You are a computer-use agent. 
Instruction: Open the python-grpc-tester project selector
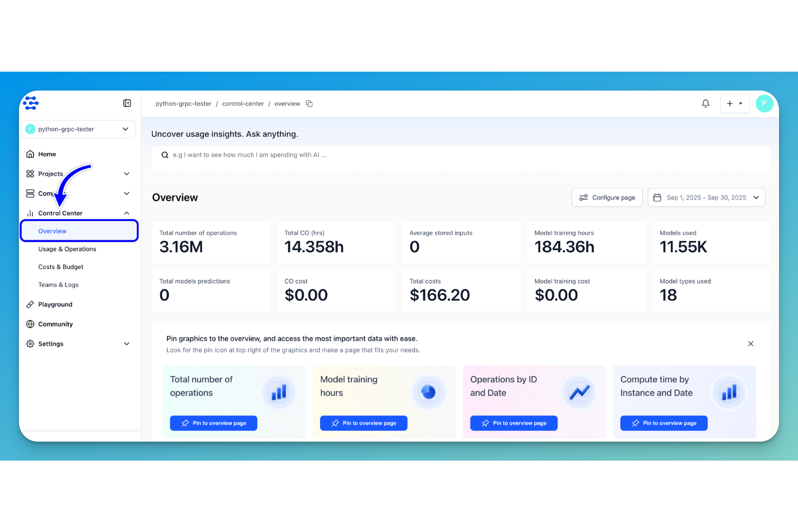coord(78,129)
